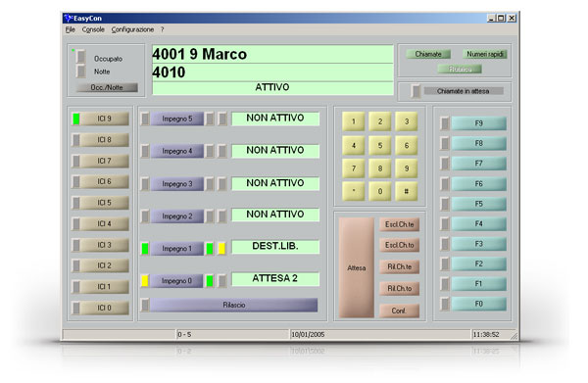
Task: Click the green indicator left of Impegno 1
Action: click(145, 249)
